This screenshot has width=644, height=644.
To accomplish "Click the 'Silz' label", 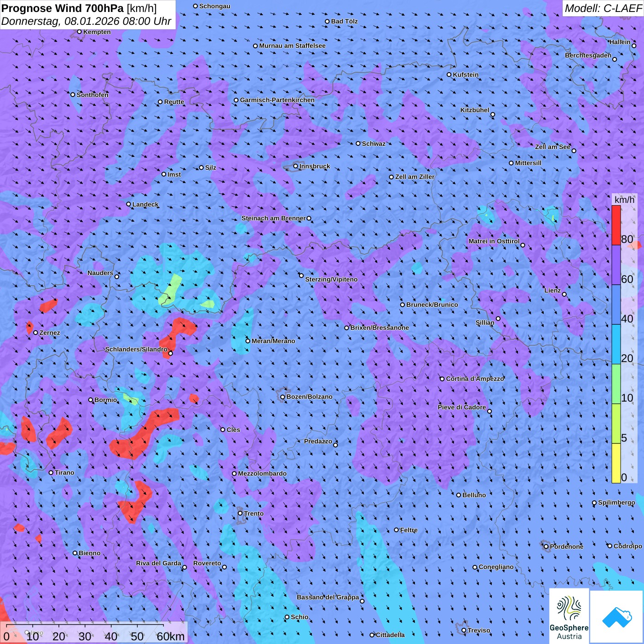I will (211, 167).
